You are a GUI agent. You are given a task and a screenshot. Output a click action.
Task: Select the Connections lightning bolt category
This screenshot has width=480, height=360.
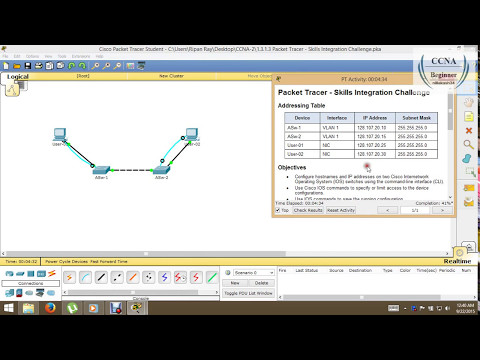click(52, 274)
